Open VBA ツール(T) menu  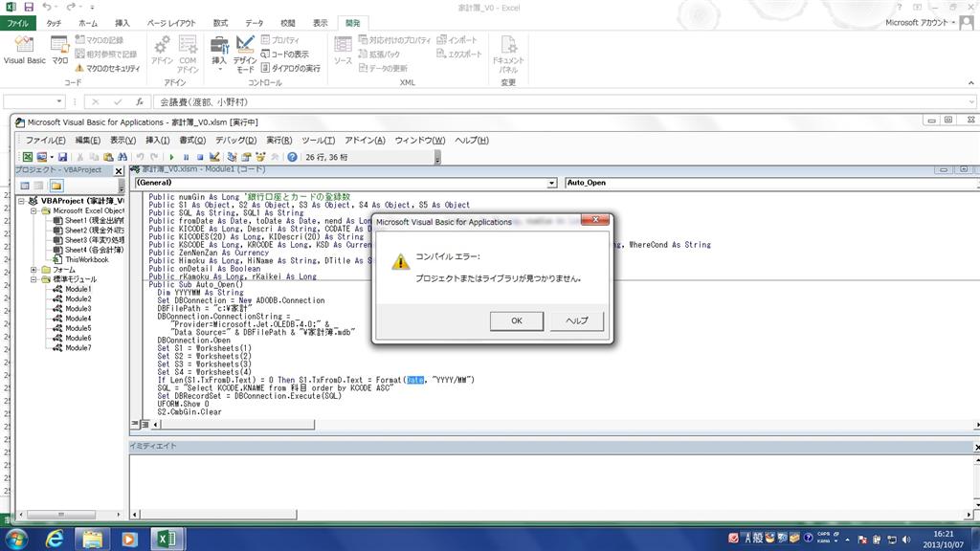click(318, 141)
